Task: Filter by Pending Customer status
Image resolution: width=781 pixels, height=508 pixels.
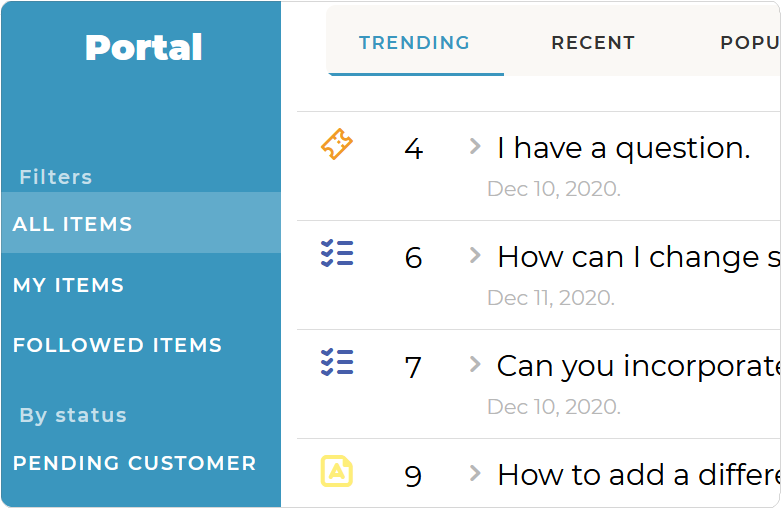Action: click(141, 463)
